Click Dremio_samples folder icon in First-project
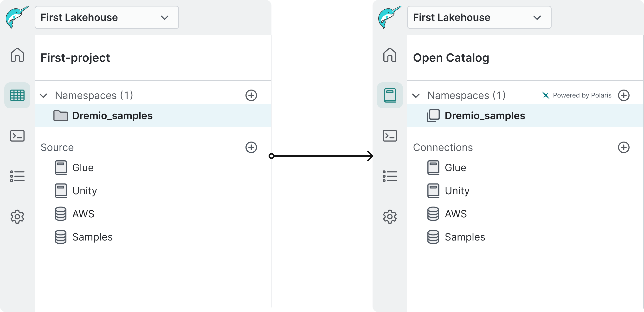 click(x=60, y=116)
